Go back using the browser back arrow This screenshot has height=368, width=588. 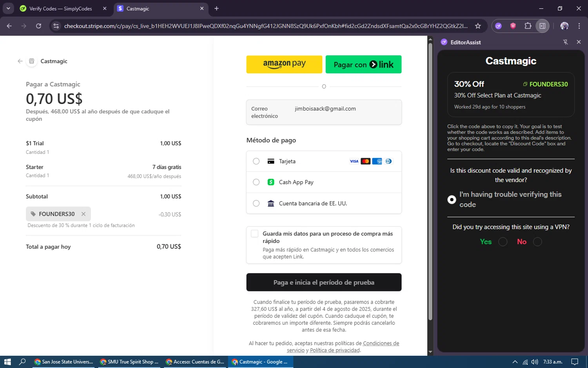click(x=9, y=26)
